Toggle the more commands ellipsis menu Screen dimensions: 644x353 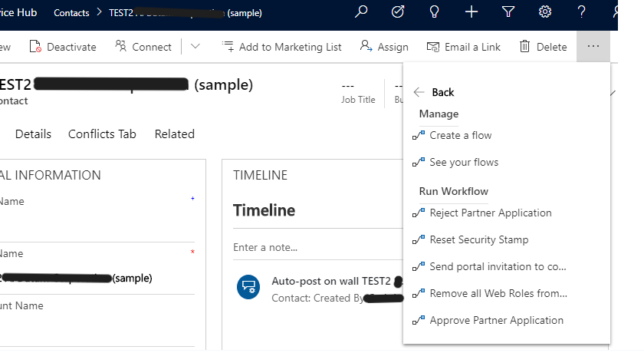pos(593,47)
